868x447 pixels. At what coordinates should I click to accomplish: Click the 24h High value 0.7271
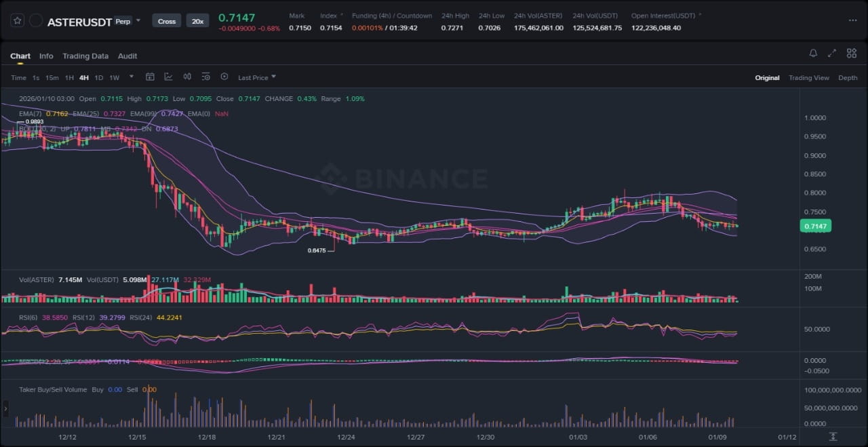[452, 28]
